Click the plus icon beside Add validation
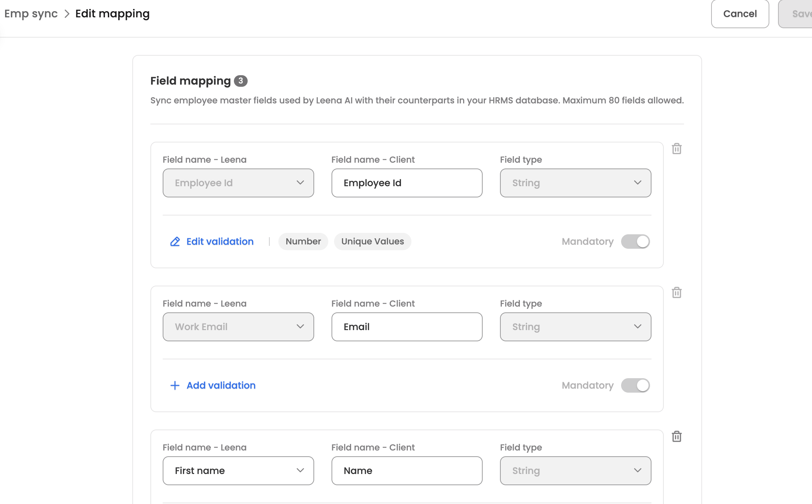This screenshot has height=504, width=812. (175, 385)
